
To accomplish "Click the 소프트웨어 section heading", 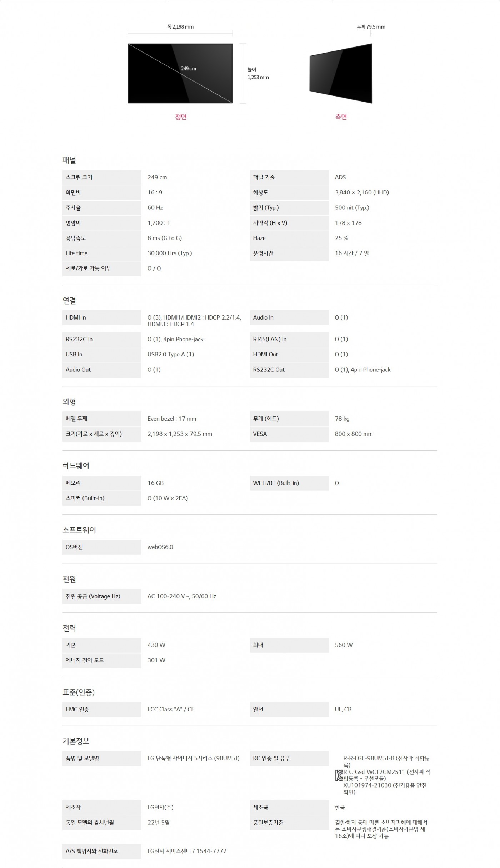I will (79, 530).
